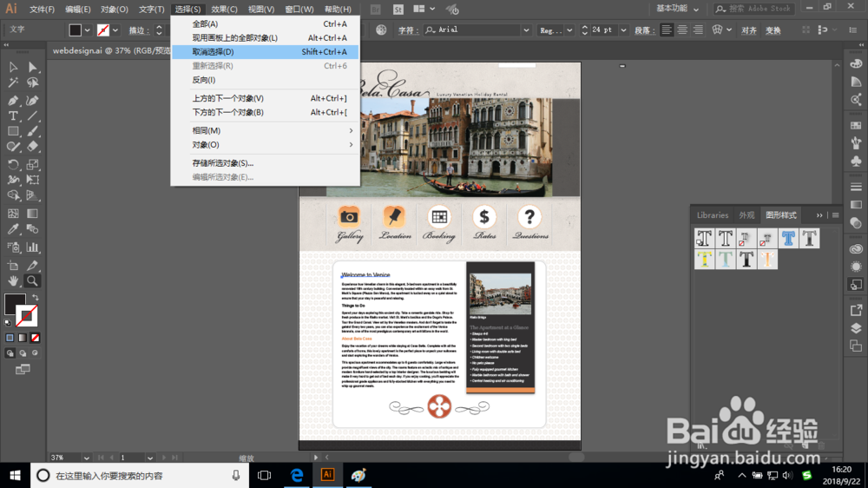This screenshot has width=868, height=488.
Task: Open the 24 pt font size dropdown
Action: click(x=624, y=30)
